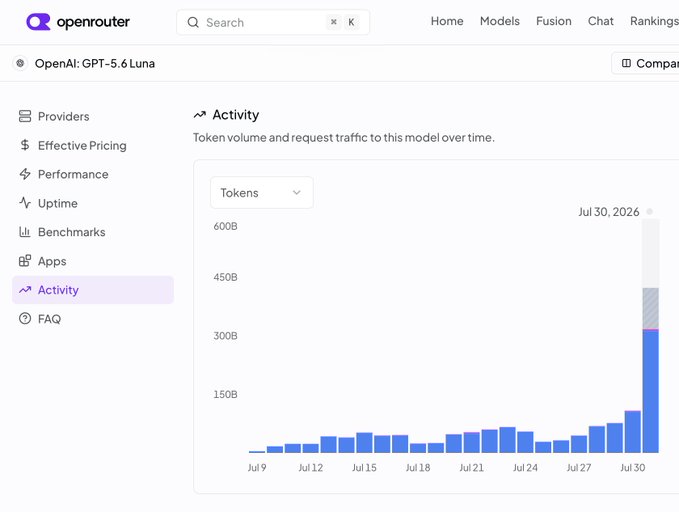Go to FAQ section

click(93, 319)
